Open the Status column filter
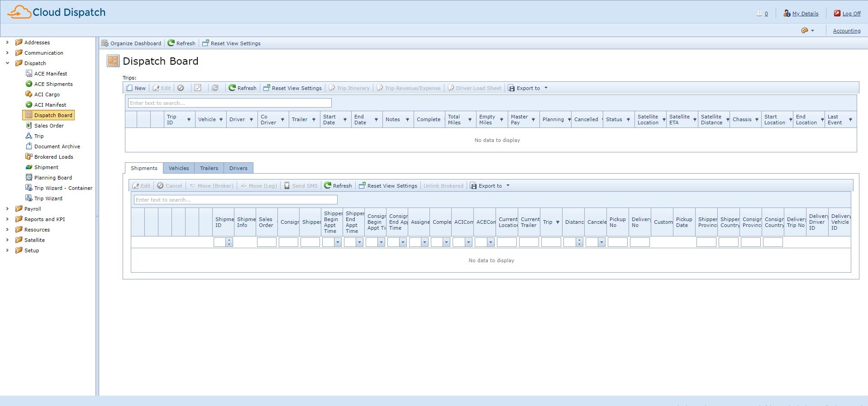This screenshot has width=868, height=406. tap(628, 120)
